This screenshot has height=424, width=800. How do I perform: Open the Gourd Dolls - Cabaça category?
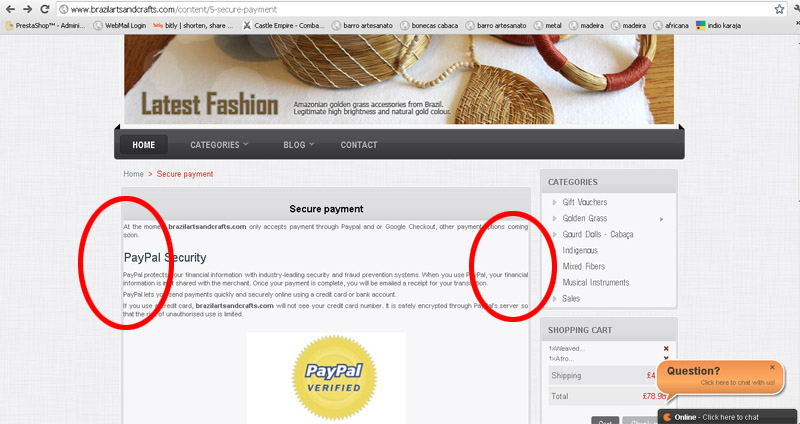point(597,234)
